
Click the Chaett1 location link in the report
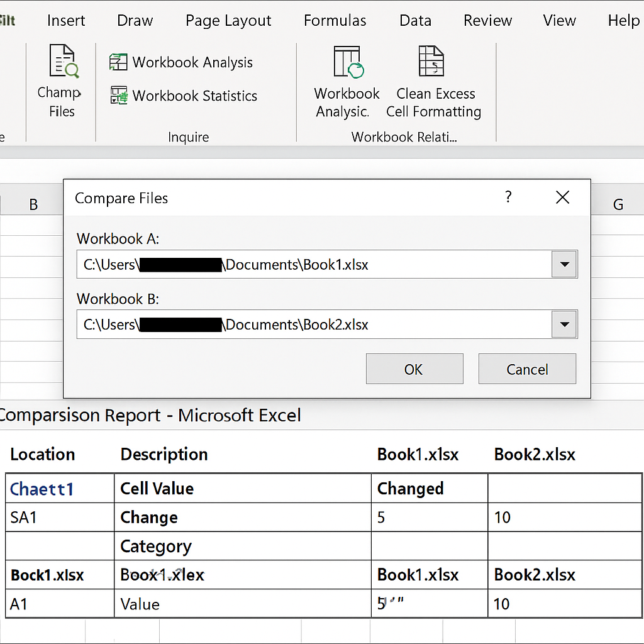42,489
